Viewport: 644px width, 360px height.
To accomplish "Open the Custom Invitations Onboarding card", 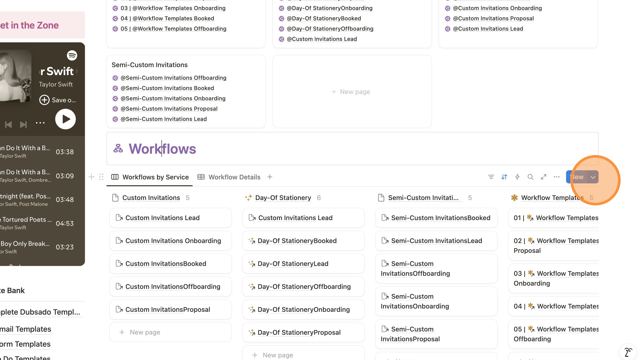I will tap(171, 240).
